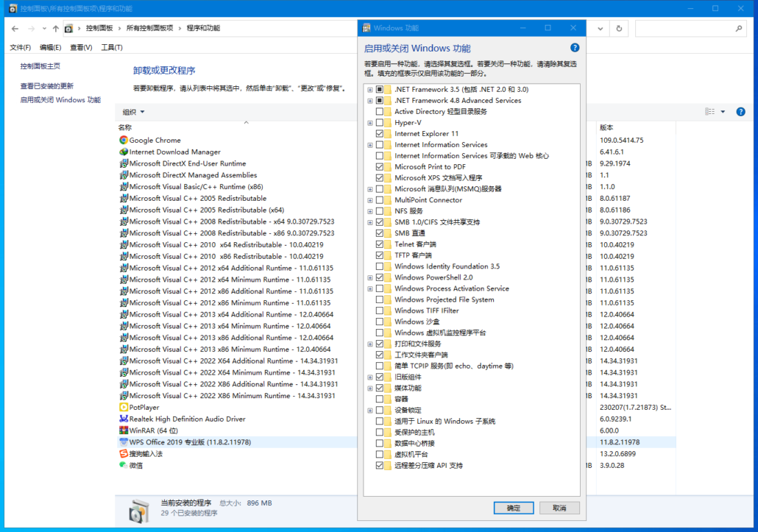Expand the Internet Information Services node

point(370,145)
